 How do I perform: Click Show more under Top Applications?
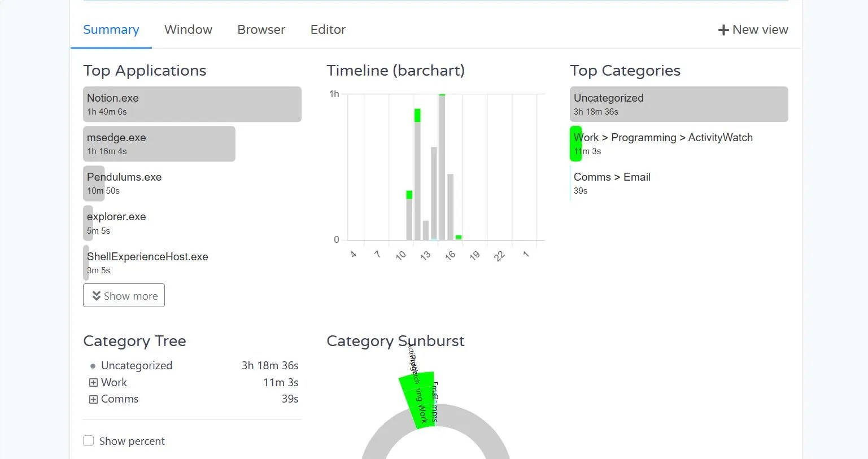[x=124, y=295]
